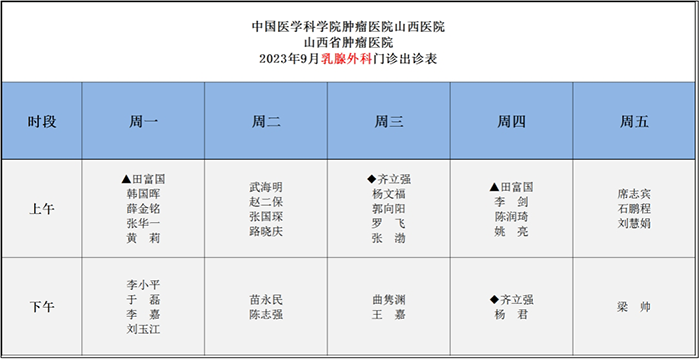Click the 山西省肿瘤医院 title line

tap(348, 43)
